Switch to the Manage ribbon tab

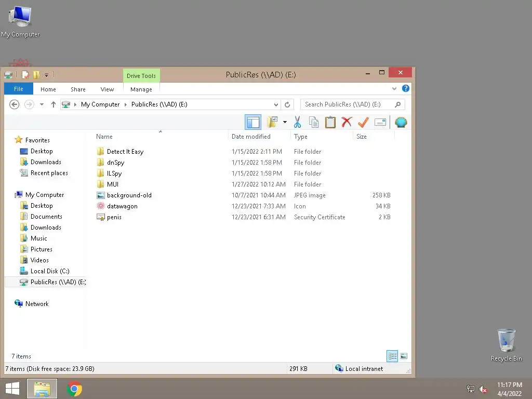click(x=141, y=89)
